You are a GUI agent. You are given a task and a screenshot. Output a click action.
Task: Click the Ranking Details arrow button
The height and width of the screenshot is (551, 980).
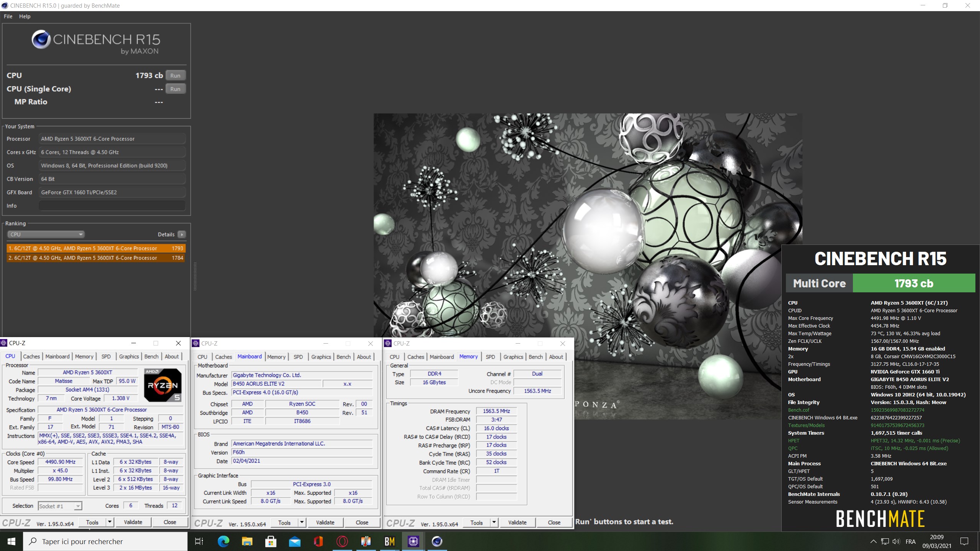coord(182,235)
